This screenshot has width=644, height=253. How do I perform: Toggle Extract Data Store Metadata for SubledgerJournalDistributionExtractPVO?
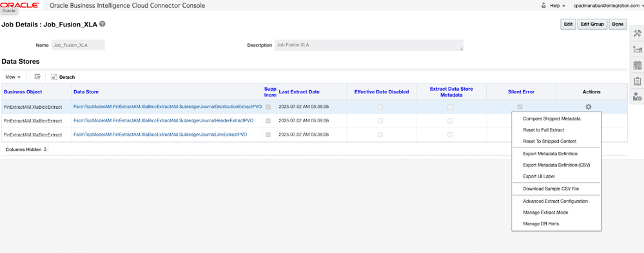pos(450,107)
